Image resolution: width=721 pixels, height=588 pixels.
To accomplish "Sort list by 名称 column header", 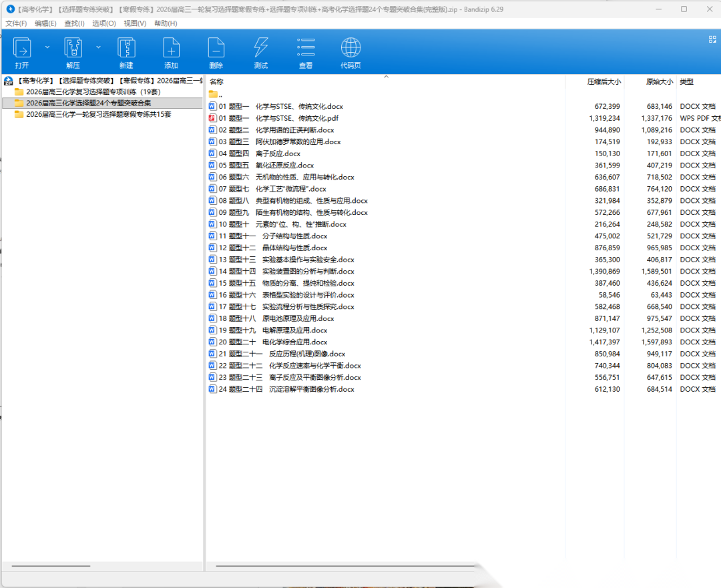I will [x=217, y=81].
